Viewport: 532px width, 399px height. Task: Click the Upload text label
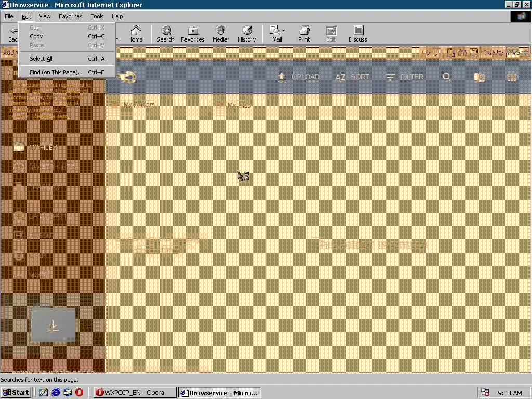(305, 77)
